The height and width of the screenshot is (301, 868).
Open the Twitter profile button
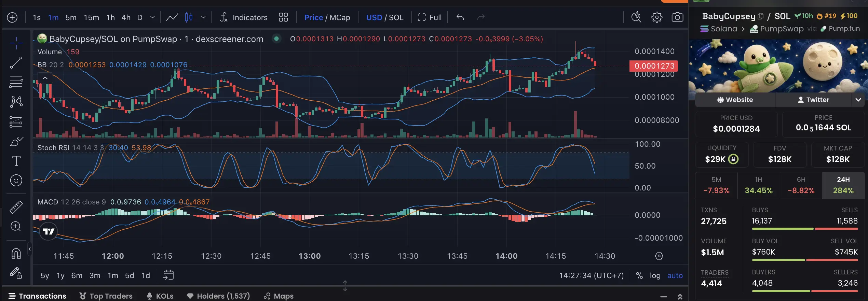click(813, 100)
